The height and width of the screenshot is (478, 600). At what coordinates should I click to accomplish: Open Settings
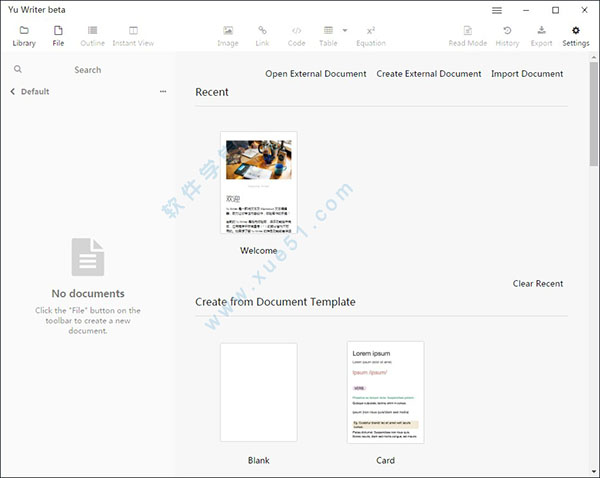coord(576,36)
